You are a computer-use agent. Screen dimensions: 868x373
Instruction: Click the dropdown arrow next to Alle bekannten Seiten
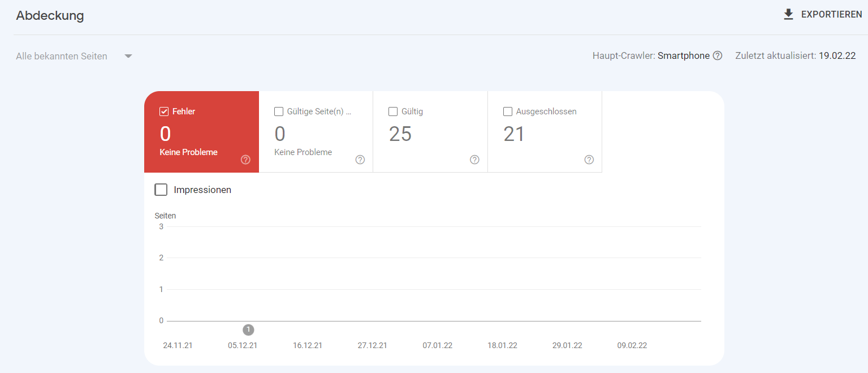coord(128,55)
